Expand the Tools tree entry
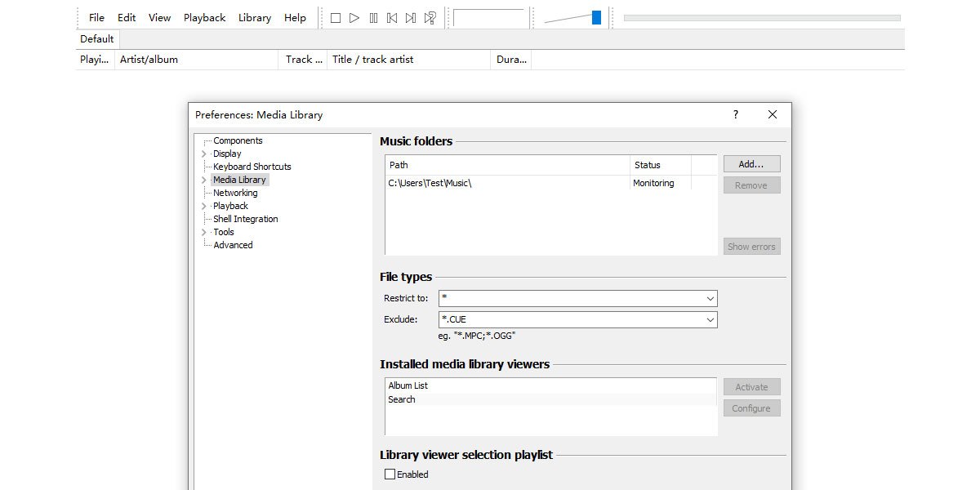980x490 pixels. pyautogui.click(x=203, y=231)
